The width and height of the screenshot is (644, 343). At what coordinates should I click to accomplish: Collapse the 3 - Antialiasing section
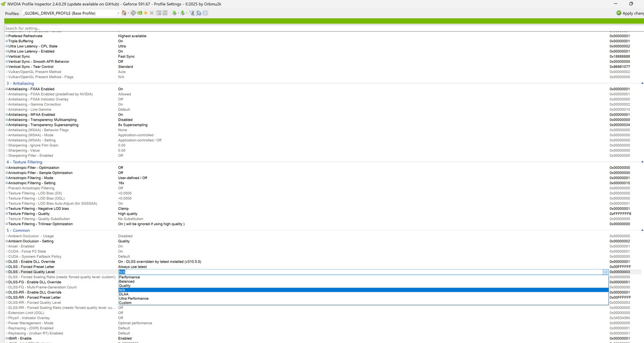[642, 83]
